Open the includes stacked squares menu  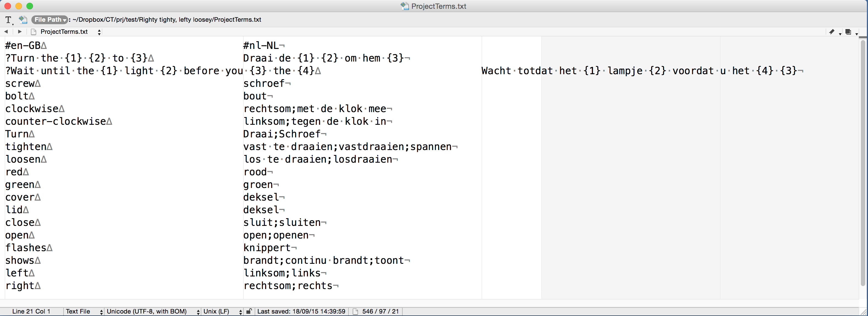point(848,32)
